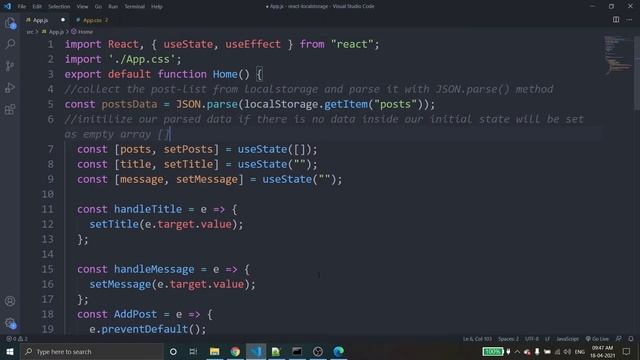Show errors and warnings in status bar
Viewport: 640px width, 360px height.
(x=17, y=339)
